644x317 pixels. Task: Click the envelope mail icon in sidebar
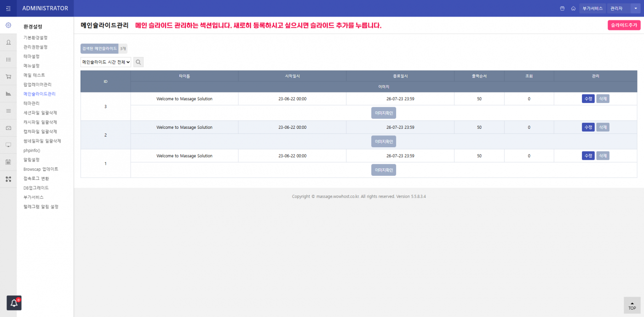pos(8,128)
